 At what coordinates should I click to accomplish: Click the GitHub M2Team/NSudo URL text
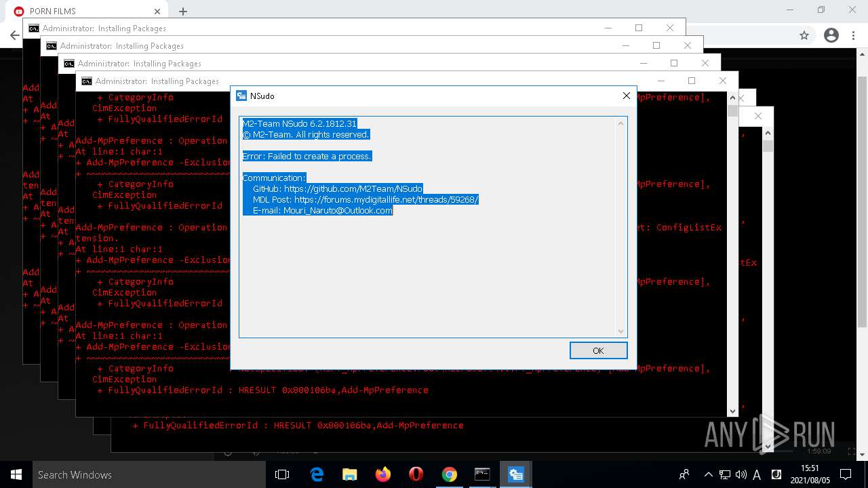point(353,189)
